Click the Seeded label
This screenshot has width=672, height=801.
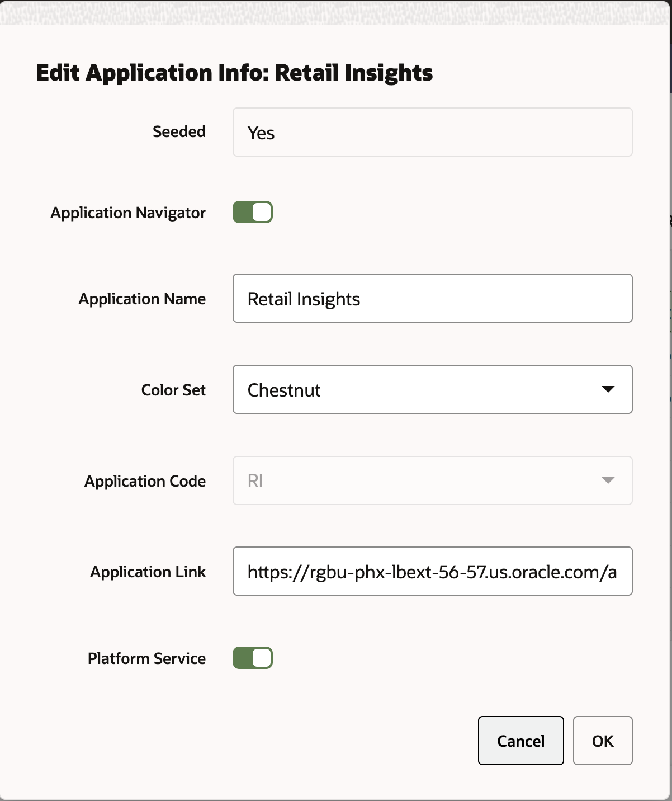pyautogui.click(x=179, y=131)
